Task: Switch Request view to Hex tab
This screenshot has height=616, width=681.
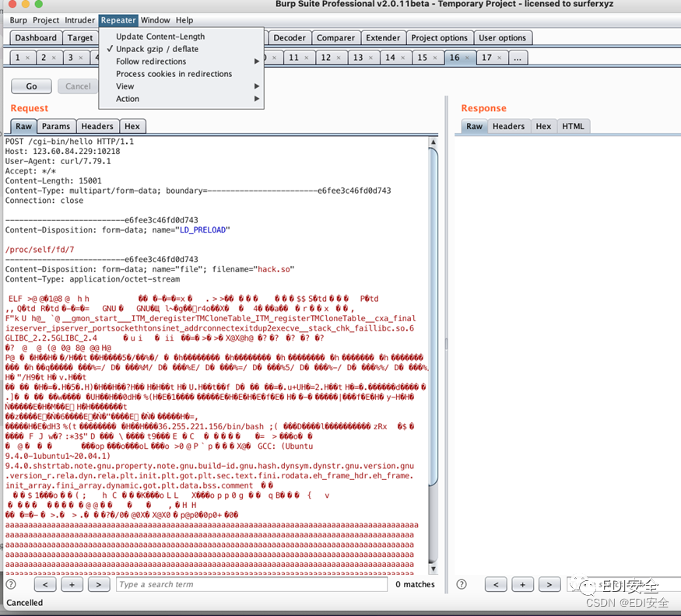Action: coord(132,126)
